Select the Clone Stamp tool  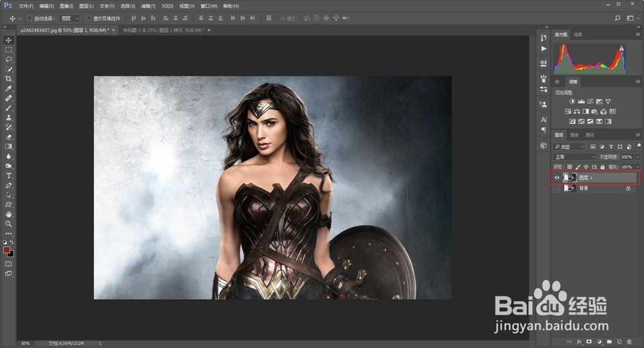tap(8, 118)
